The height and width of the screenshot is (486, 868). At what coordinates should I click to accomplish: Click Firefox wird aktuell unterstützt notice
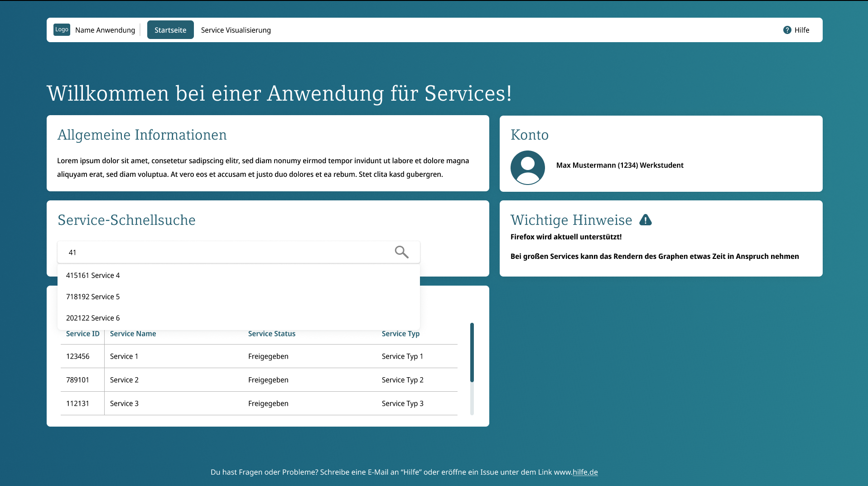coord(566,237)
